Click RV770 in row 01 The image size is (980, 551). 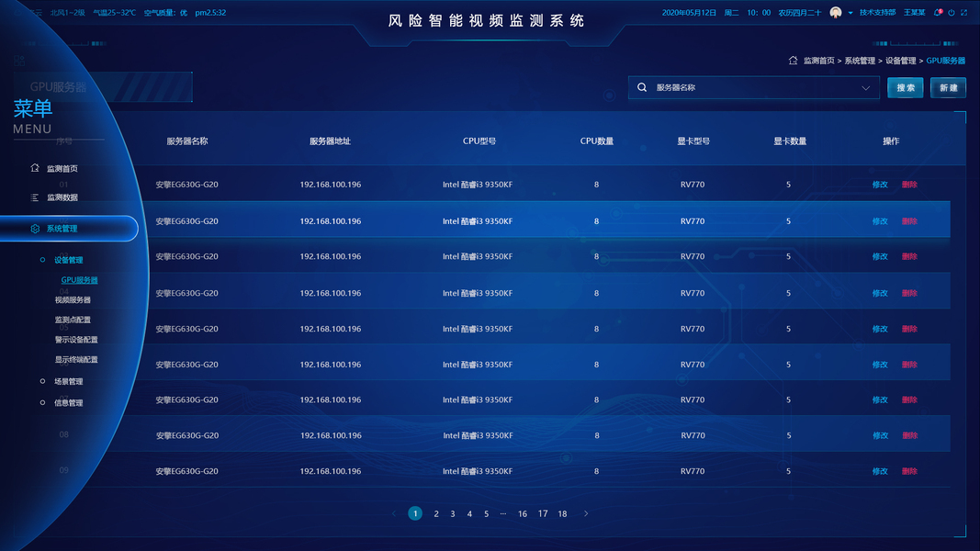coord(693,185)
